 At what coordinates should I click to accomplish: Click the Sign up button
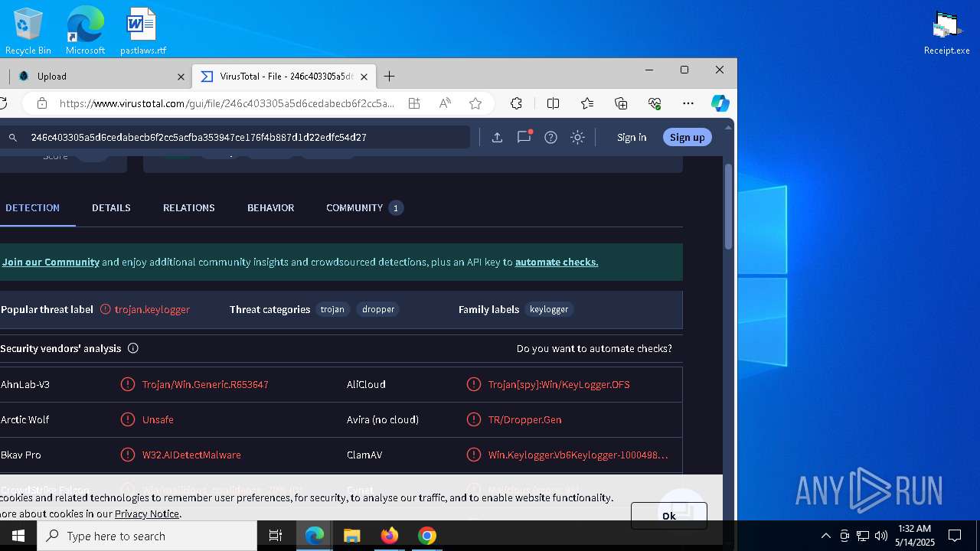pos(687,138)
